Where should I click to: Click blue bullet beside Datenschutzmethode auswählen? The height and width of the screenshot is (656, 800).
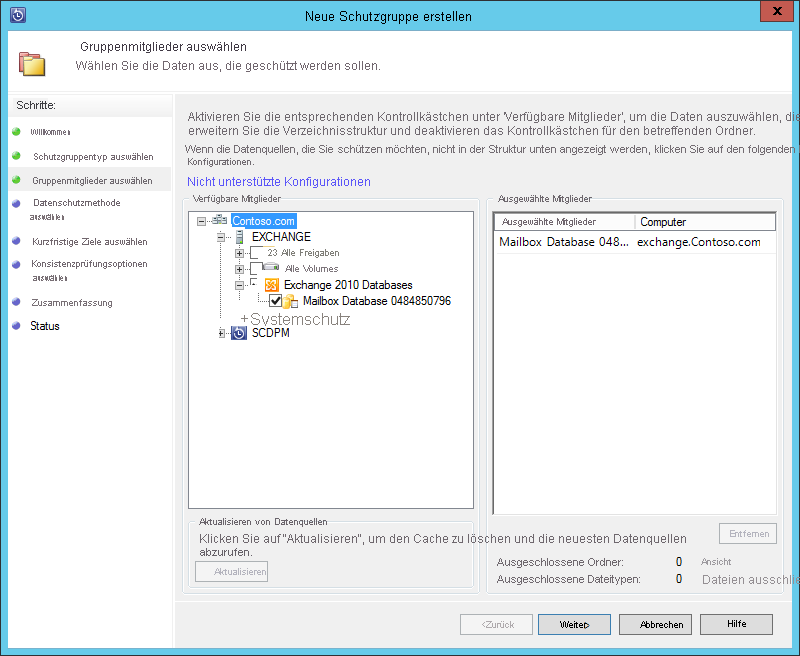16,203
